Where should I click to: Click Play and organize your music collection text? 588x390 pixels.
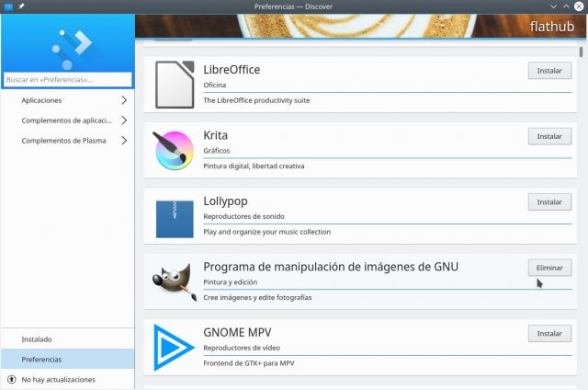267,232
